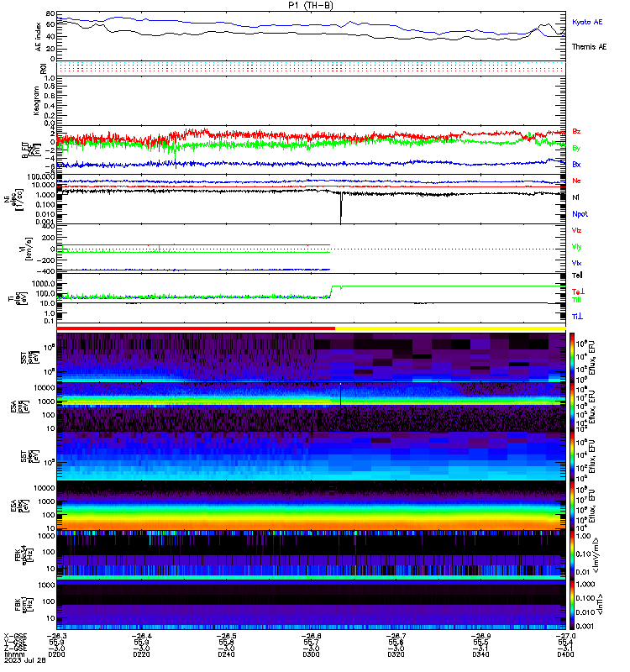Select the '0220' time tick label
Screen dimensions: 630x672
click(x=141, y=654)
